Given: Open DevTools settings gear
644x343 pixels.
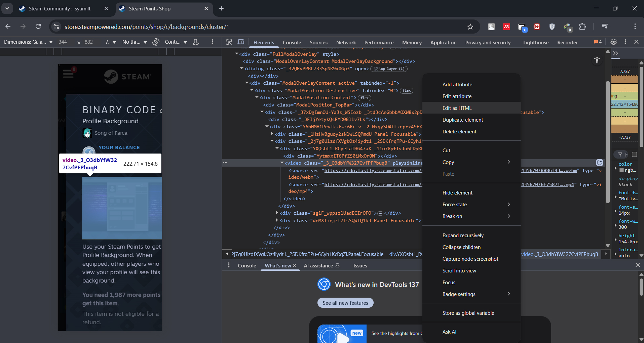Looking at the screenshot, I should [x=613, y=42].
